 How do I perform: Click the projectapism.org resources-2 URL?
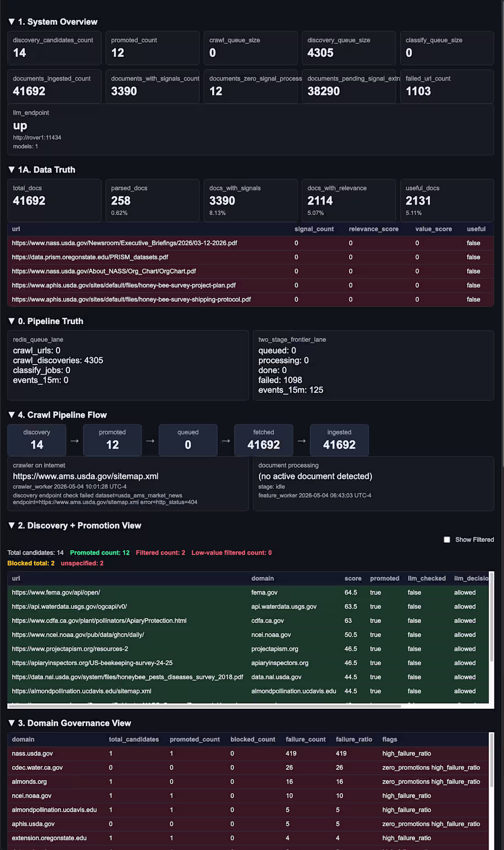point(70,649)
